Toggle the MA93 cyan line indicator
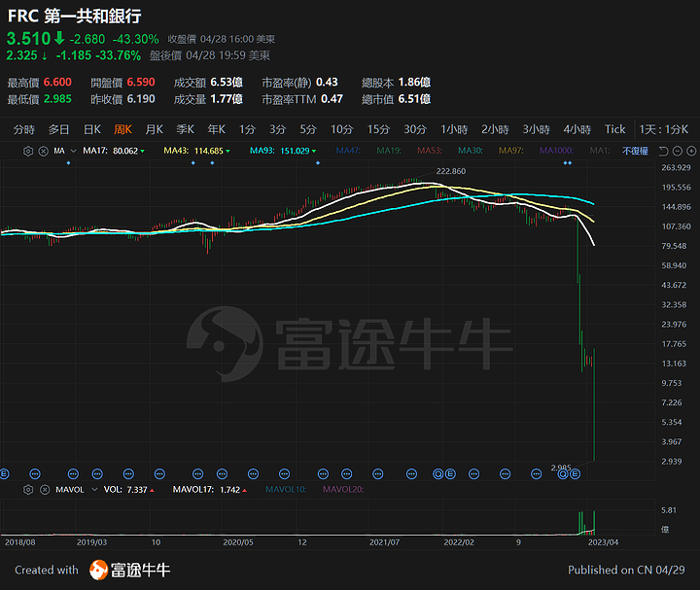This screenshot has height=590, width=700. point(283,151)
